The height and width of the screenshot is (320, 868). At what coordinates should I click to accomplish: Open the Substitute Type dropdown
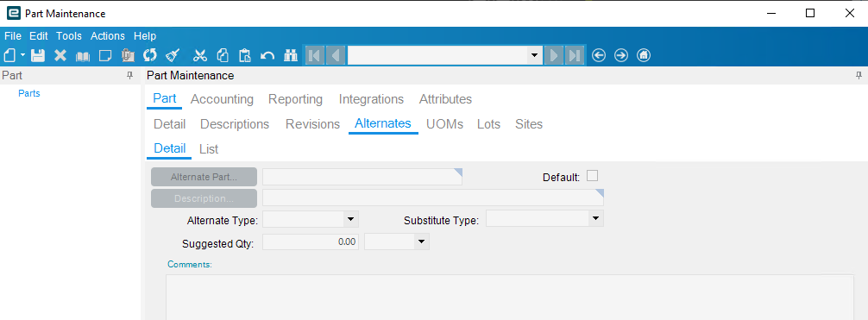point(595,219)
